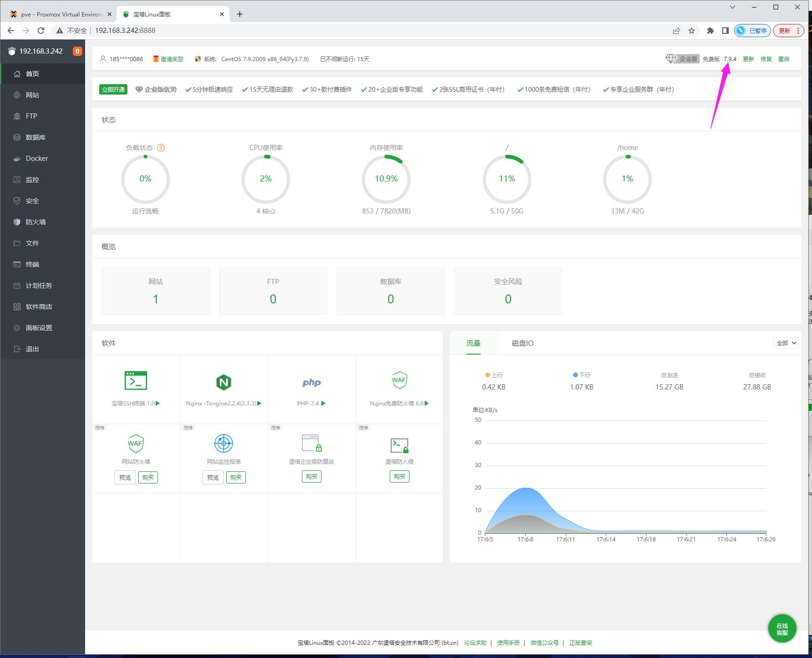Click the 网站监控报表 target icon
Image resolution: width=812 pixels, height=658 pixels.
[x=224, y=443]
